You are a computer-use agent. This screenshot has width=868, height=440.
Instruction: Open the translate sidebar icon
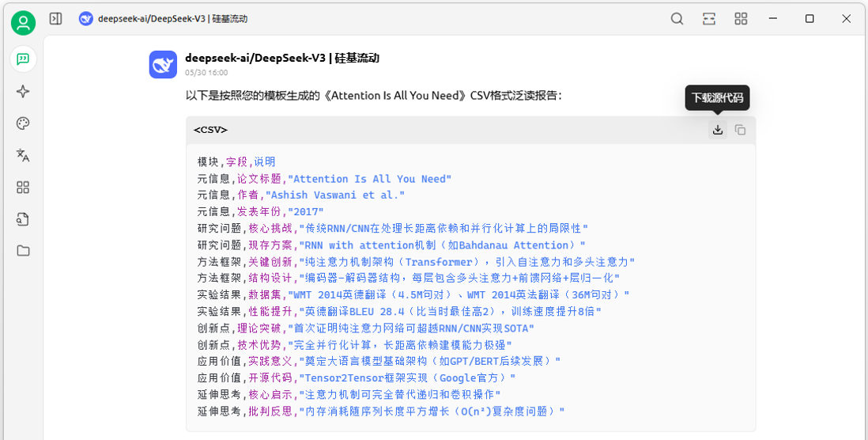click(x=23, y=155)
